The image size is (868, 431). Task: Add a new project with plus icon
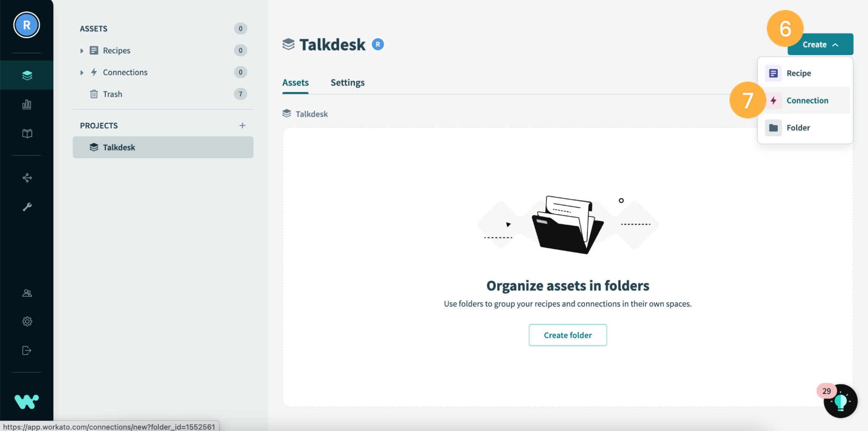point(242,125)
